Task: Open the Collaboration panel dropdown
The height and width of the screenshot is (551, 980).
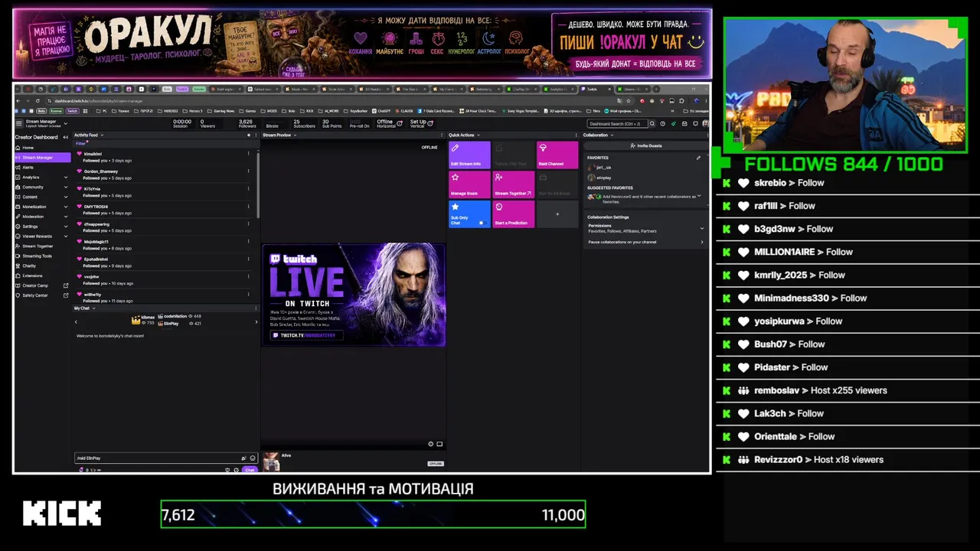Action: (612, 135)
